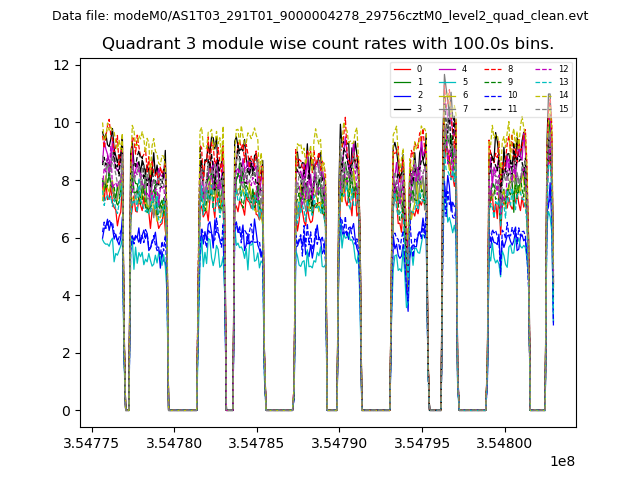Click the 1e8 exponent label

pos(560,461)
